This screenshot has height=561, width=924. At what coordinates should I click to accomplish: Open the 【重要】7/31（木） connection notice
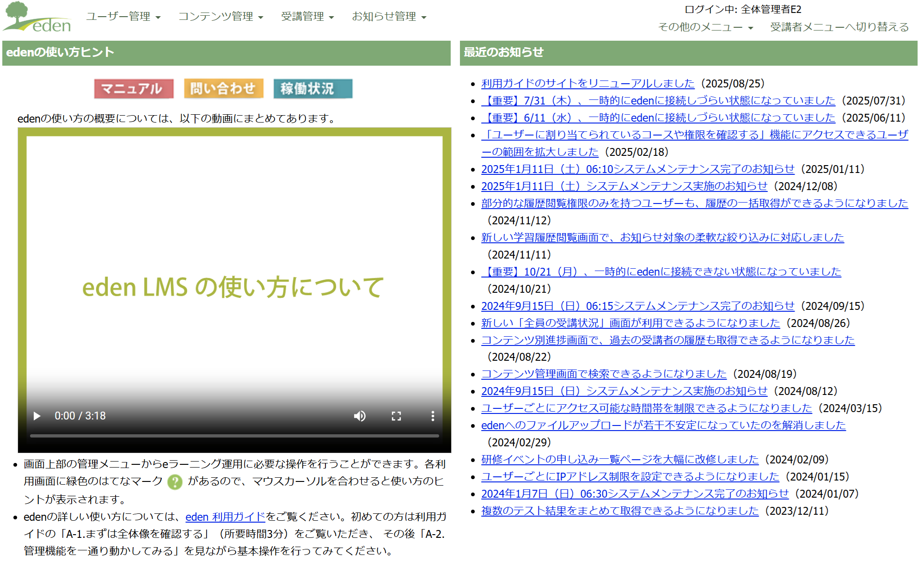point(658,101)
